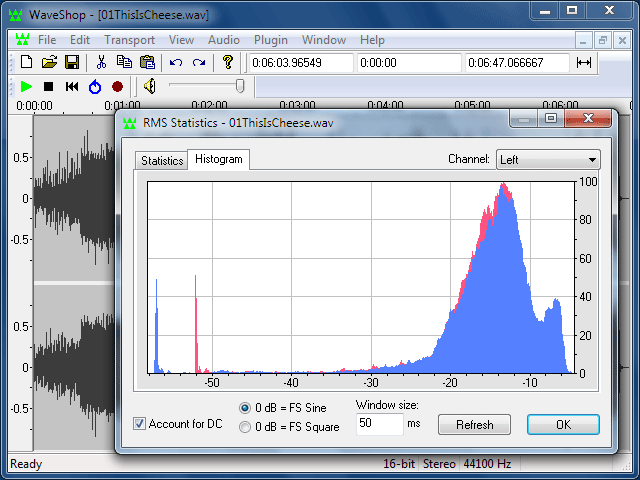Open the Audio menu

[x=224, y=40]
